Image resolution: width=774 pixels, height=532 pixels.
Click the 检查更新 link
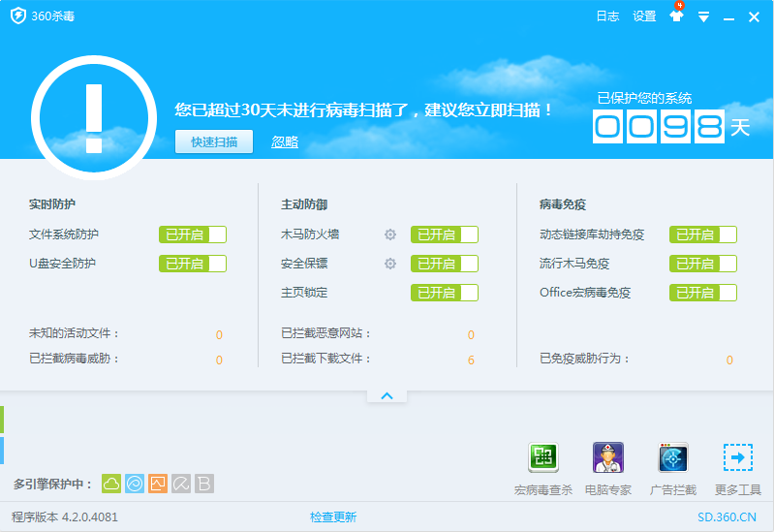click(333, 517)
